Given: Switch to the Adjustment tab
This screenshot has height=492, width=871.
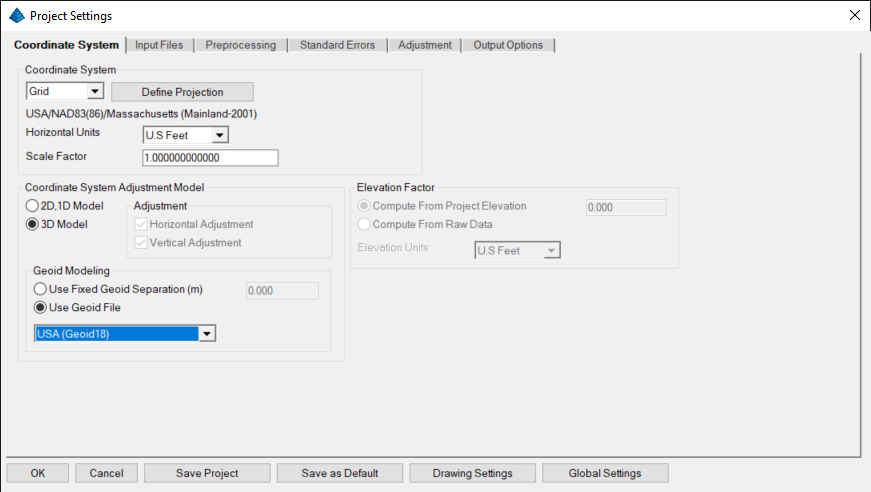Looking at the screenshot, I should pyautogui.click(x=424, y=45).
